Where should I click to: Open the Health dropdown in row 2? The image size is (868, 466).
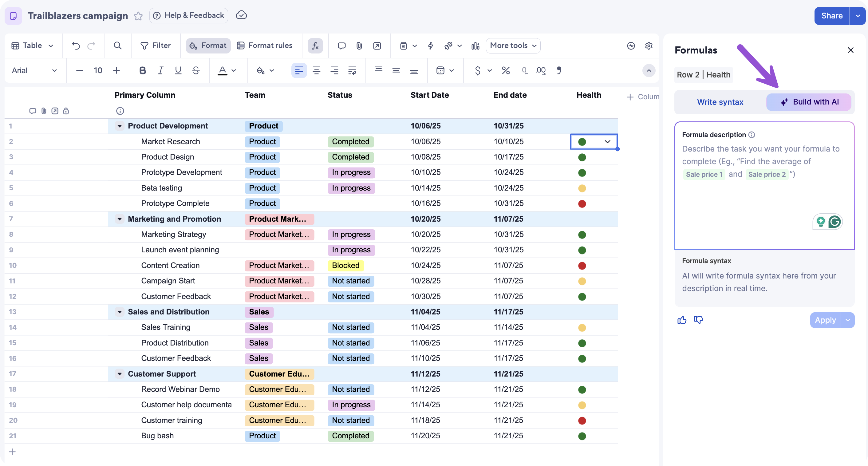click(608, 141)
